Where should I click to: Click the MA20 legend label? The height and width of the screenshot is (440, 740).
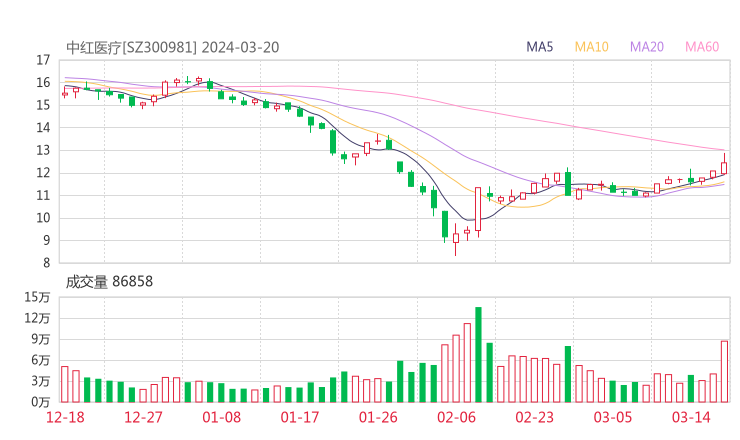click(647, 47)
